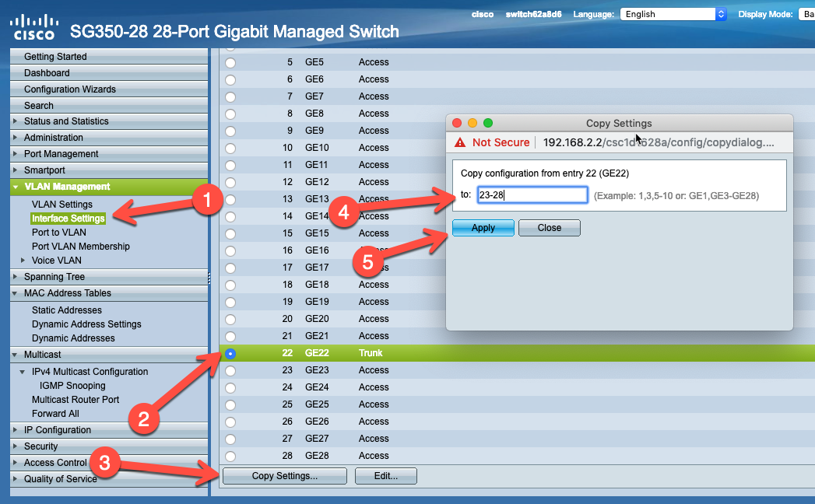Open Forward All page

click(x=55, y=414)
